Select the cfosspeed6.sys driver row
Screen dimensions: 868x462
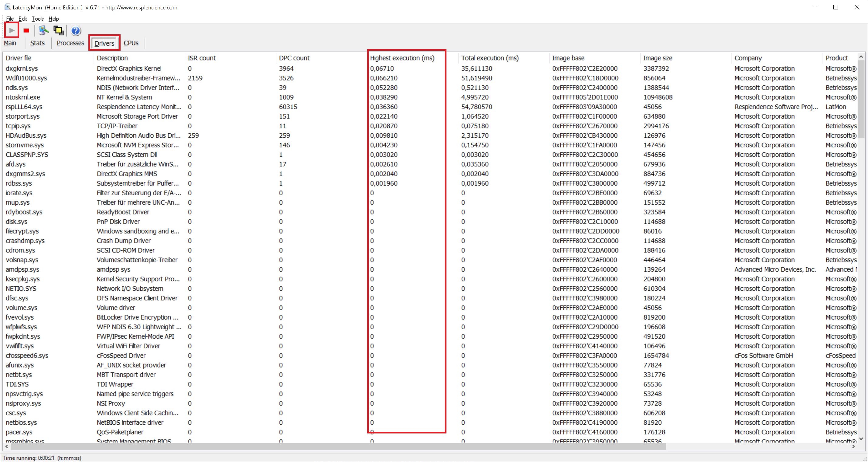pos(27,355)
